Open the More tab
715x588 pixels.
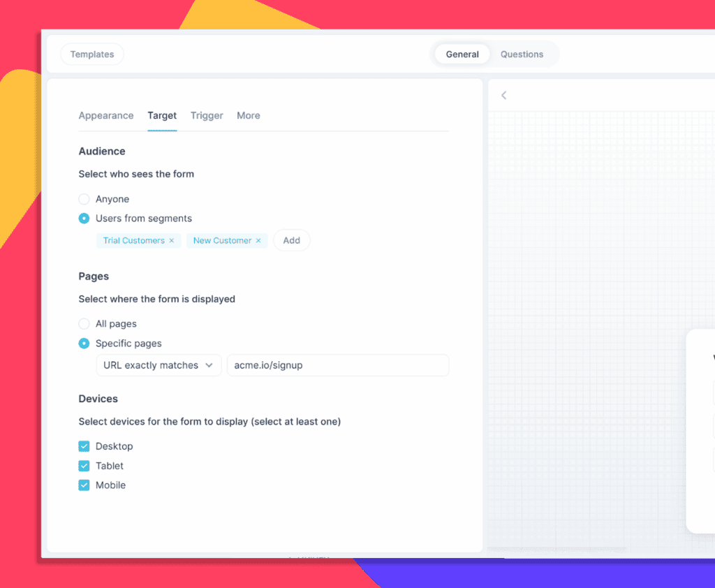pyautogui.click(x=249, y=116)
